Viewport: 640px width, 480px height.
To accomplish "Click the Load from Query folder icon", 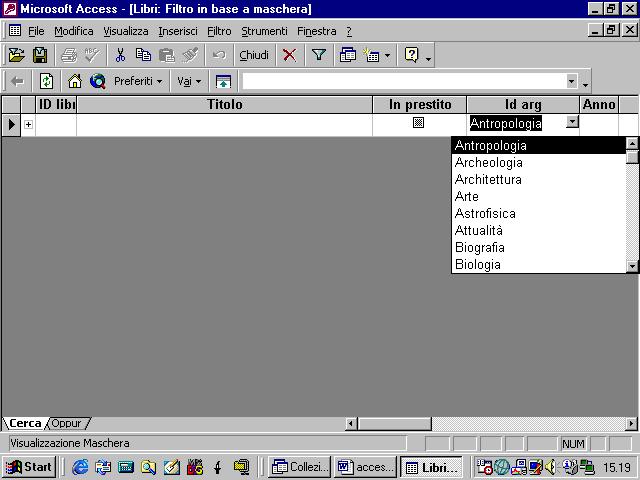I will pos(17,55).
